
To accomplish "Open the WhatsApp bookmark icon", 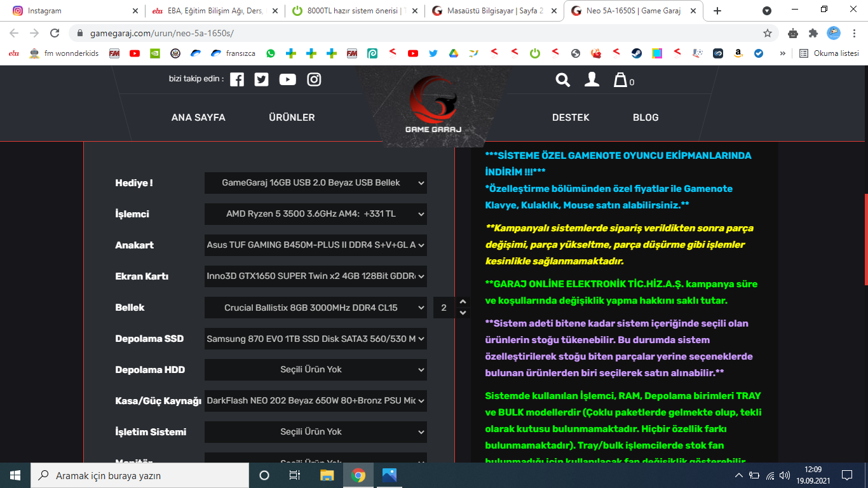I will click(271, 53).
